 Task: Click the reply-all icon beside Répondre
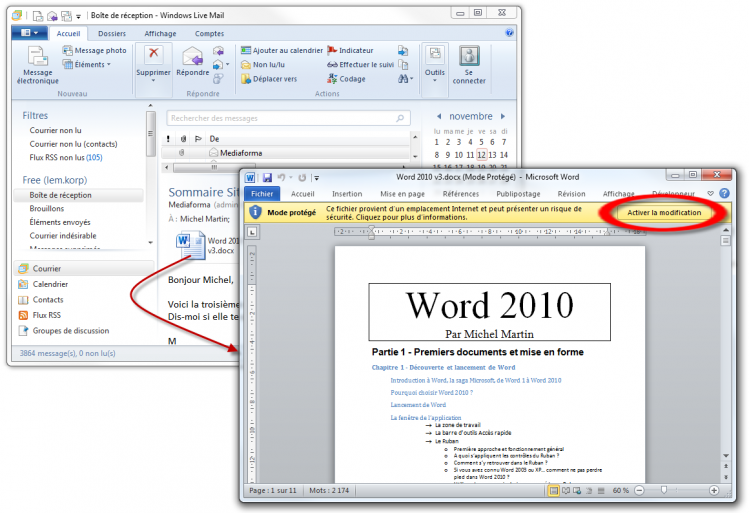tap(218, 50)
